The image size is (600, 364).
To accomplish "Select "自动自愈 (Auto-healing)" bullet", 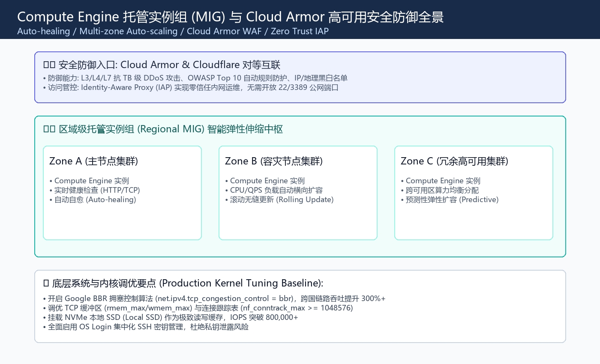I will coord(93,200).
